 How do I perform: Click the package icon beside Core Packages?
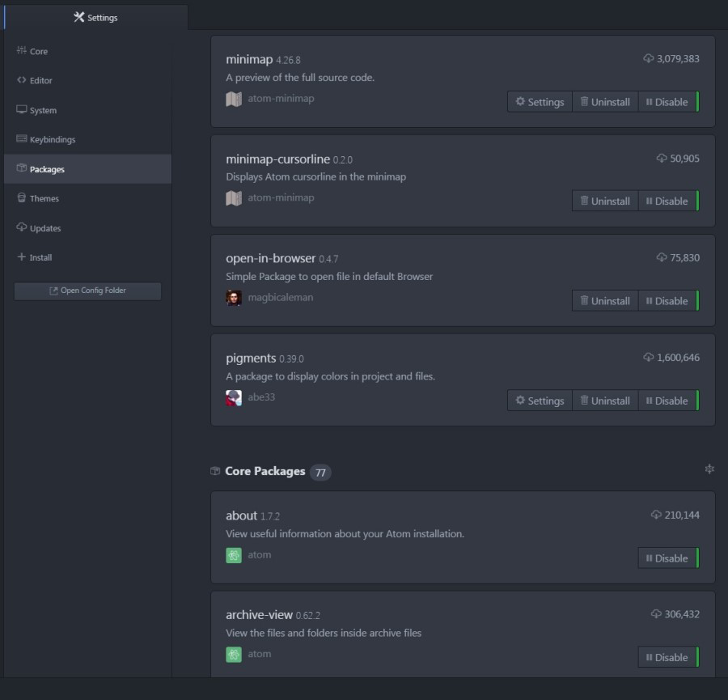215,471
